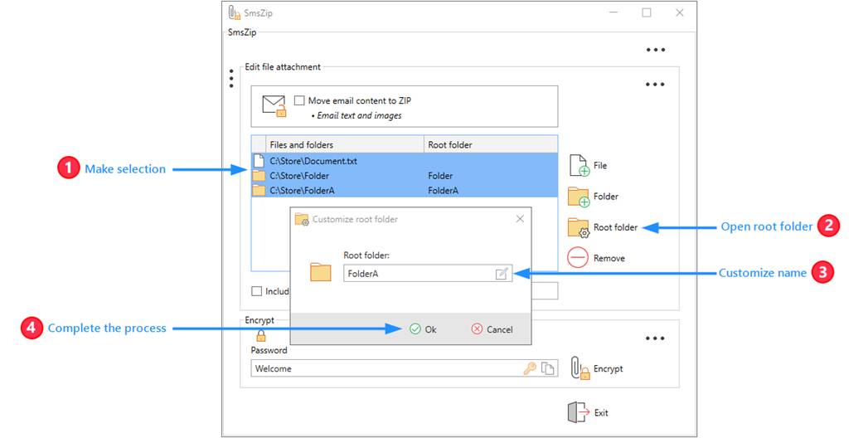Expand the Edit file attachment three-dots menu
Image resolution: width=868 pixels, height=438 pixels.
click(x=656, y=85)
